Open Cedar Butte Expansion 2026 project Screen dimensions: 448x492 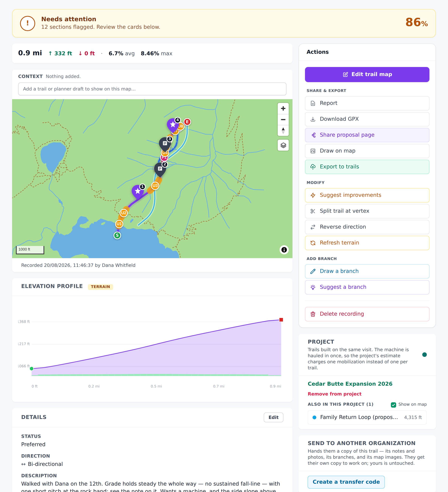[350, 384]
